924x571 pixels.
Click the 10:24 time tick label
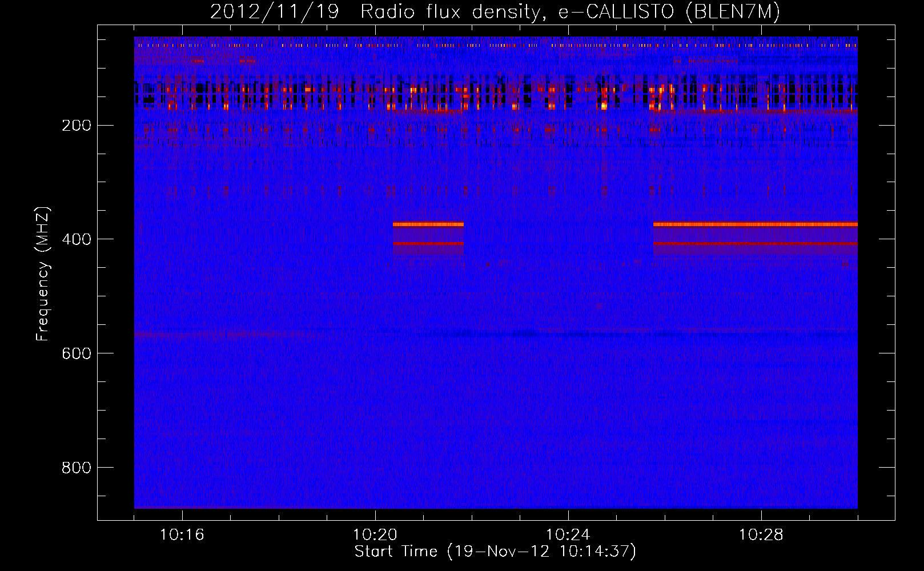(568, 535)
